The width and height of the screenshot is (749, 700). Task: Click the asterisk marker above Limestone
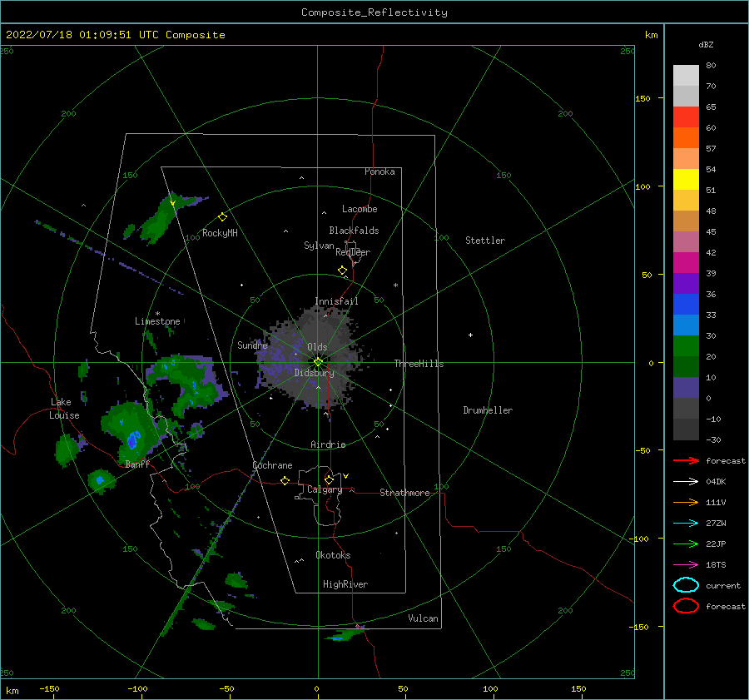coord(157,314)
